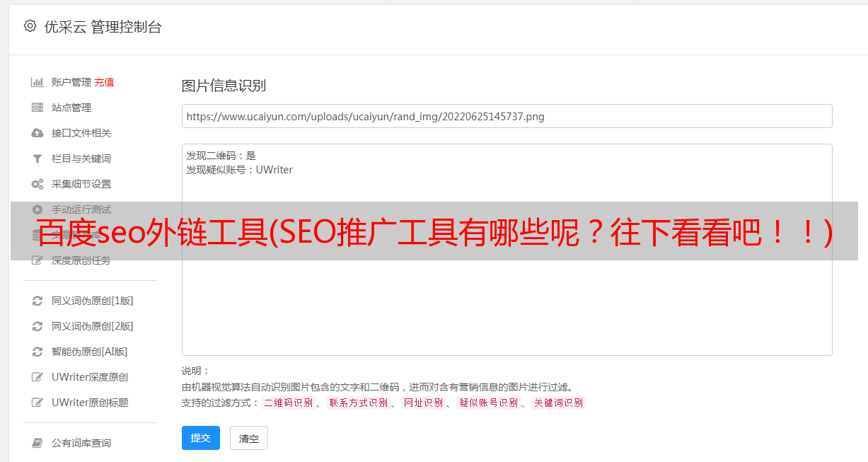
Task: Go to 公有词库查询 in the sidebar
Action: (81, 443)
